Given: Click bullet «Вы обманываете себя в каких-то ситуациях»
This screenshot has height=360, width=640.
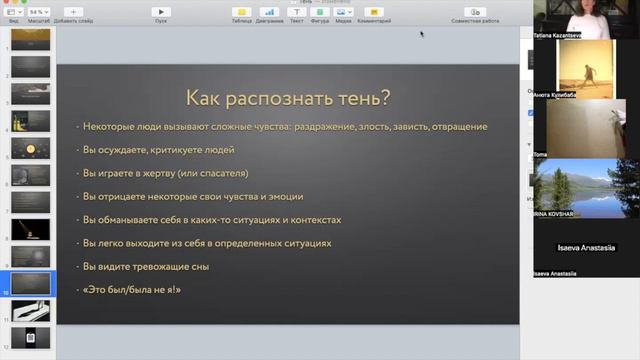Looking at the screenshot, I should (212, 220).
